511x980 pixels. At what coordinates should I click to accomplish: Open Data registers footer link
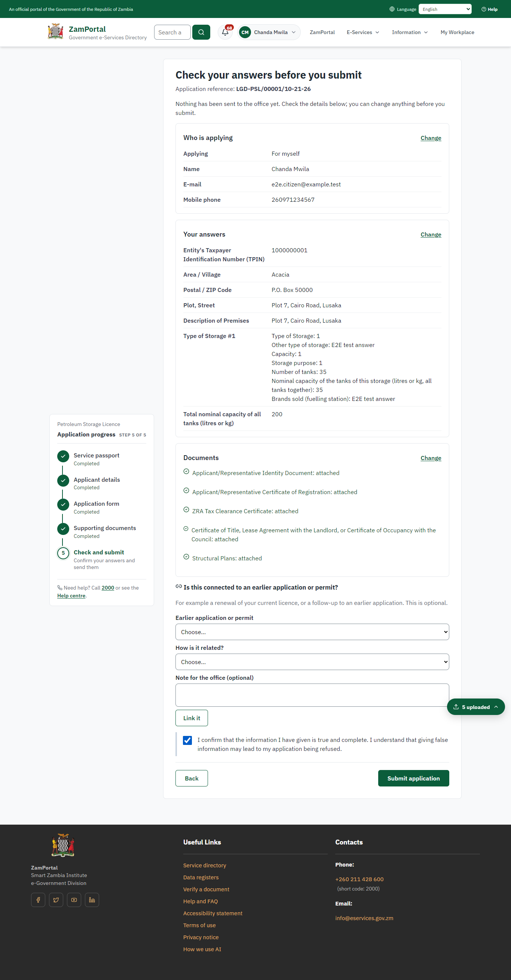201,877
